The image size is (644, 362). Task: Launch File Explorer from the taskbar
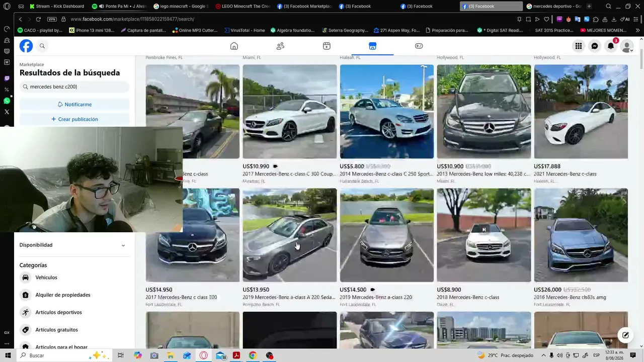click(x=171, y=355)
